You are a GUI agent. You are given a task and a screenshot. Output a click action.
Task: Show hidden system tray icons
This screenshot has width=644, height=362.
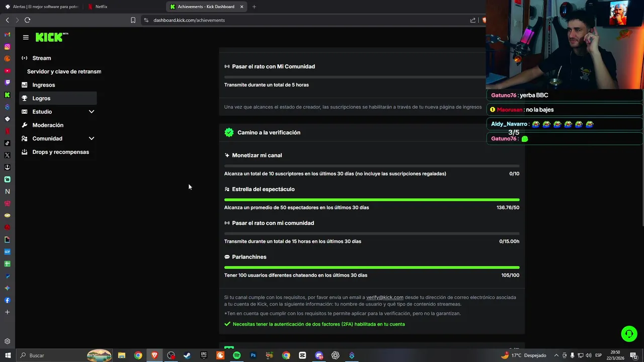556,355
